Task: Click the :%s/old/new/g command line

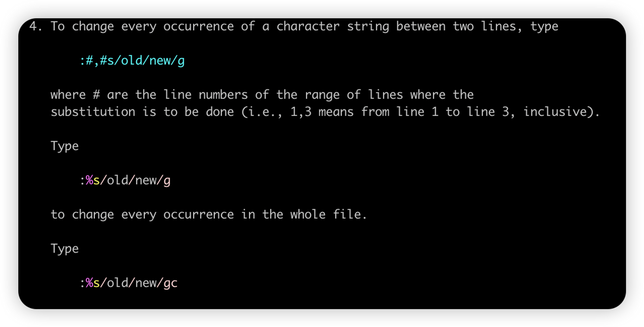Action: point(125,180)
